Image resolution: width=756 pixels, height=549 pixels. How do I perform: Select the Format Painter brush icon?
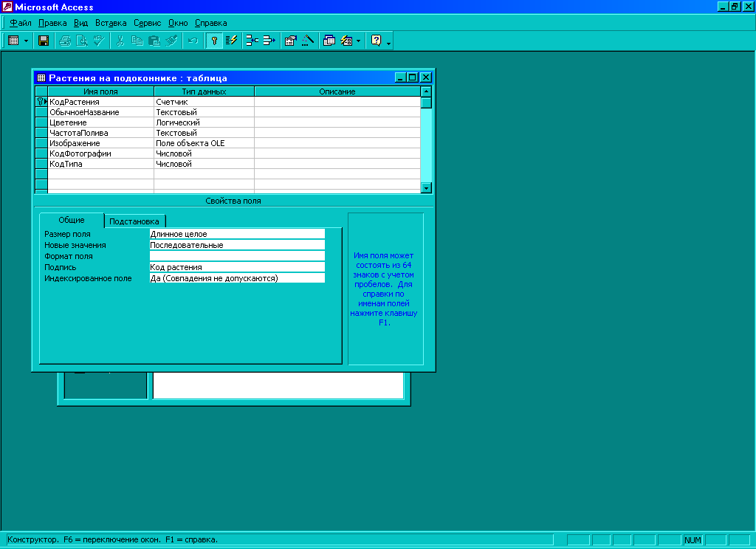coord(171,41)
